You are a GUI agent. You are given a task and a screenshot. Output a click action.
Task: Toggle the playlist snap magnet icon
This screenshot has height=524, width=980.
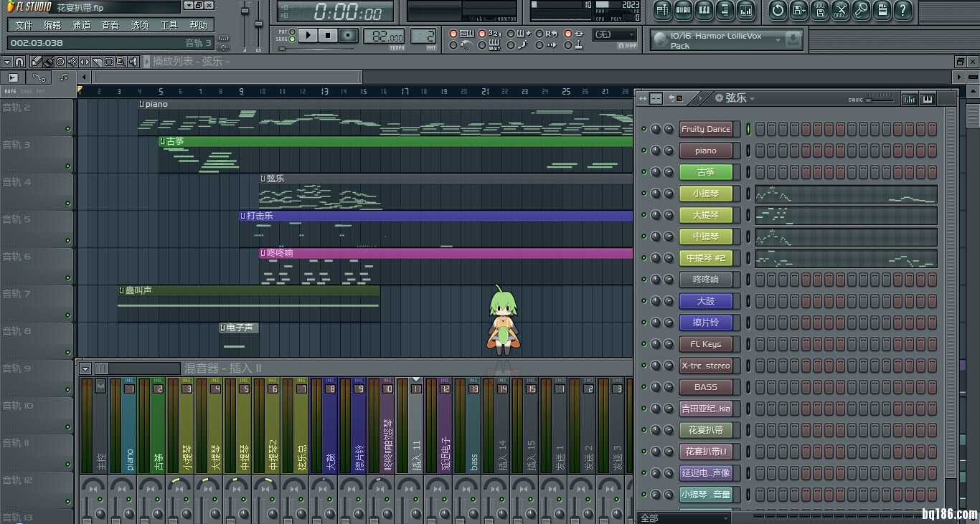click(x=19, y=62)
